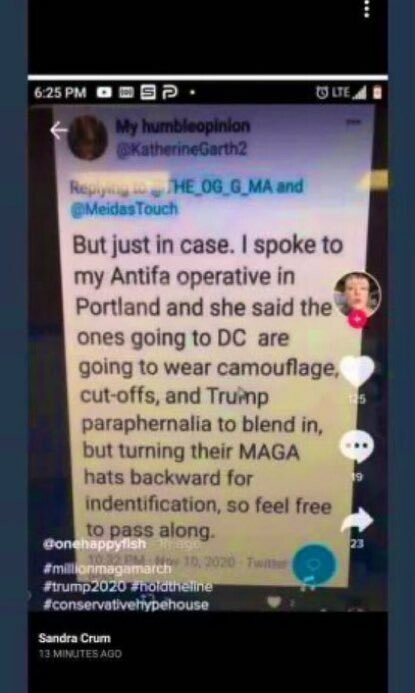Tap the Sandra Crum poster name
The height and width of the screenshot is (693, 415).
pyautogui.click(x=74, y=638)
